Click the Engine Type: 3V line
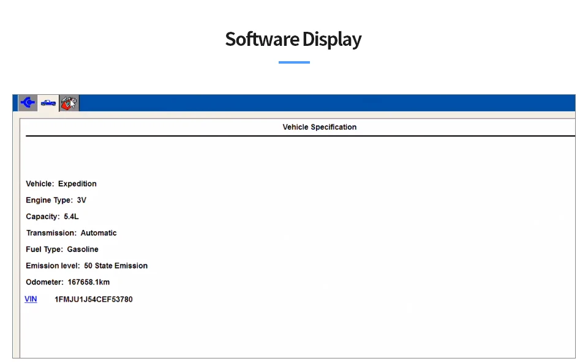Viewport: 588px width, 364px height. pos(56,200)
